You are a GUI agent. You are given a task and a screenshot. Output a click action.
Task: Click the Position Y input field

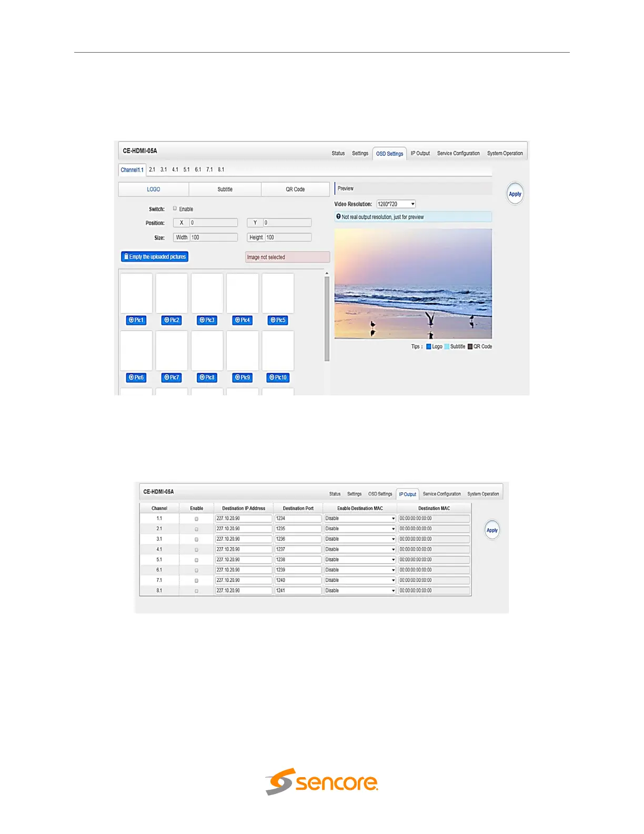pos(287,223)
